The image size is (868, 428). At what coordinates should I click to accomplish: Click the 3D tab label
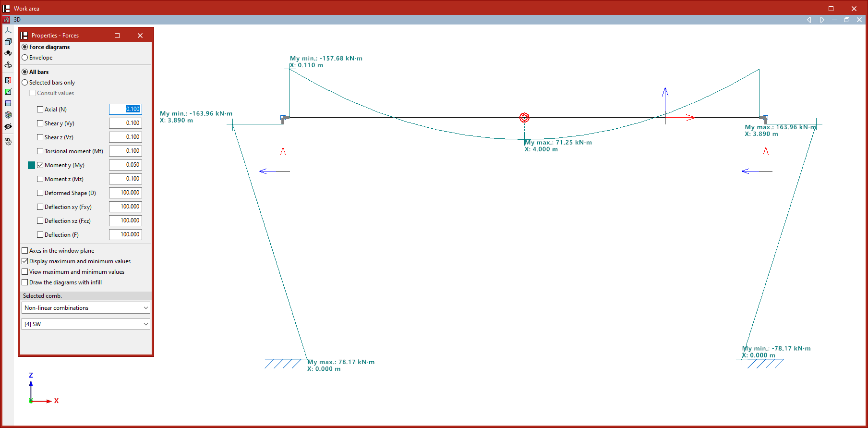(x=17, y=20)
